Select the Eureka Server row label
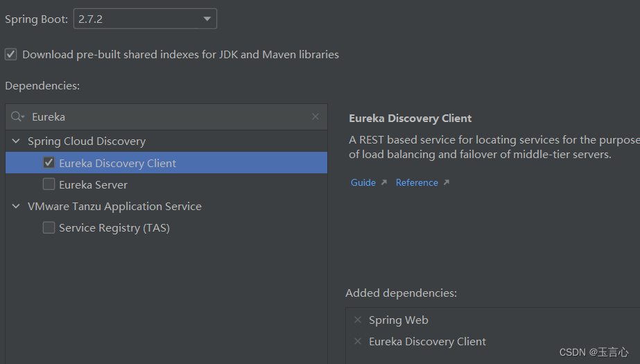Image resolution: width=640 pixels, height=364 pixels. pos(93,185)
